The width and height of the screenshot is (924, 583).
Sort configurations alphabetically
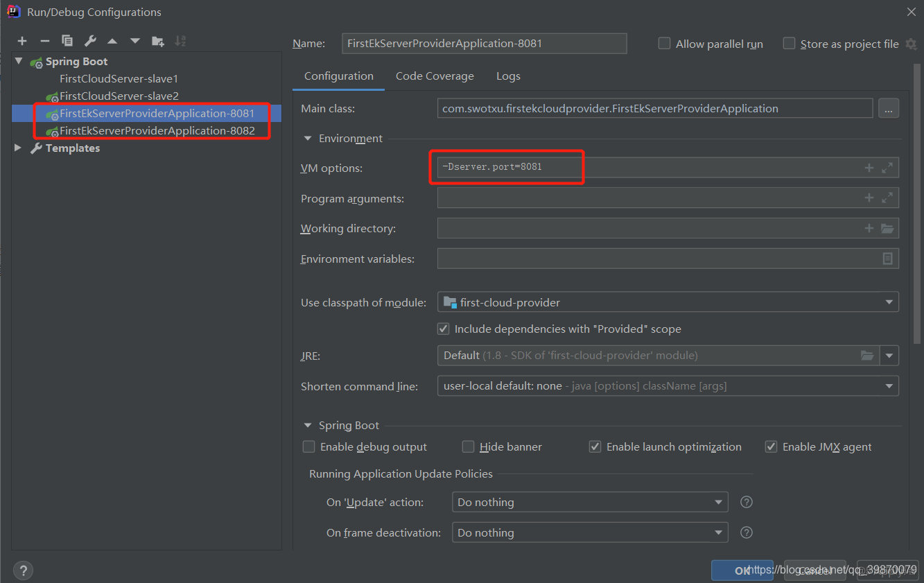pos(180,41)
